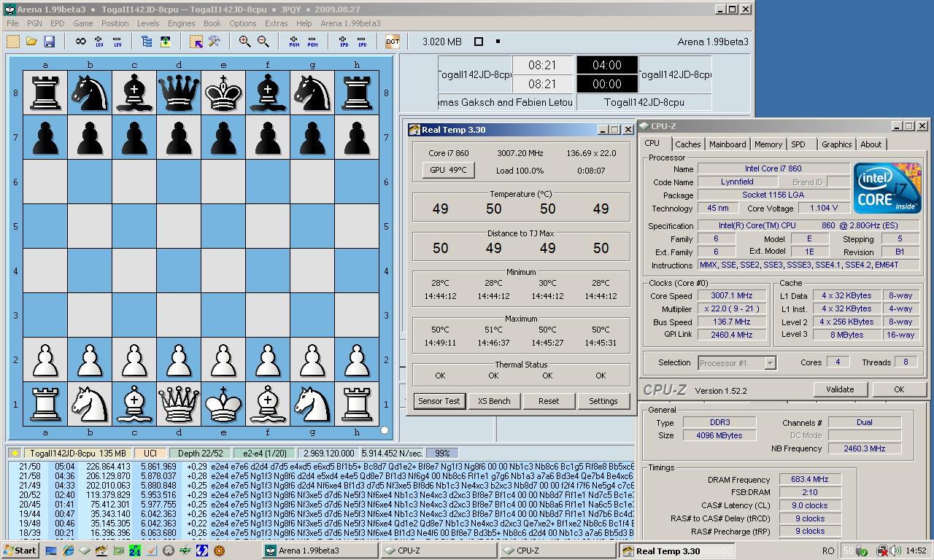Viewport: 934px width, 560px height.
Task: Click the plus LEV level icon
Action: [99, 42]
